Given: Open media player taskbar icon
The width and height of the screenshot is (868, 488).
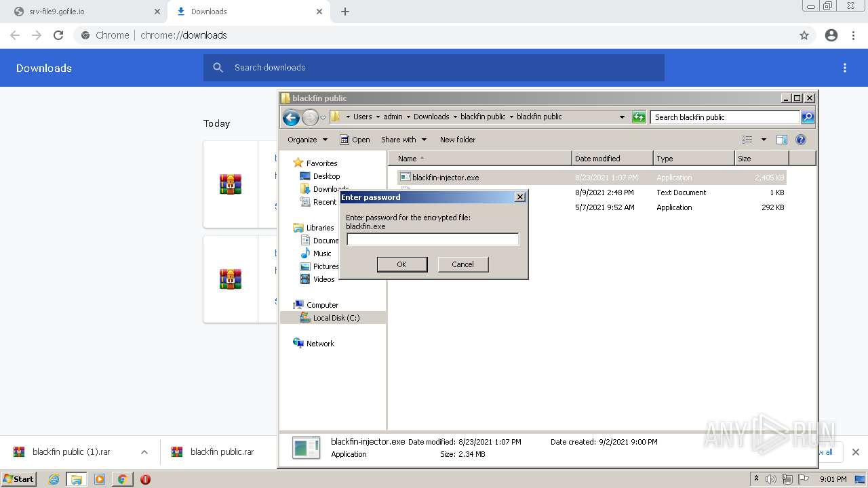Looking at the screenshot, I should [100, 479].
